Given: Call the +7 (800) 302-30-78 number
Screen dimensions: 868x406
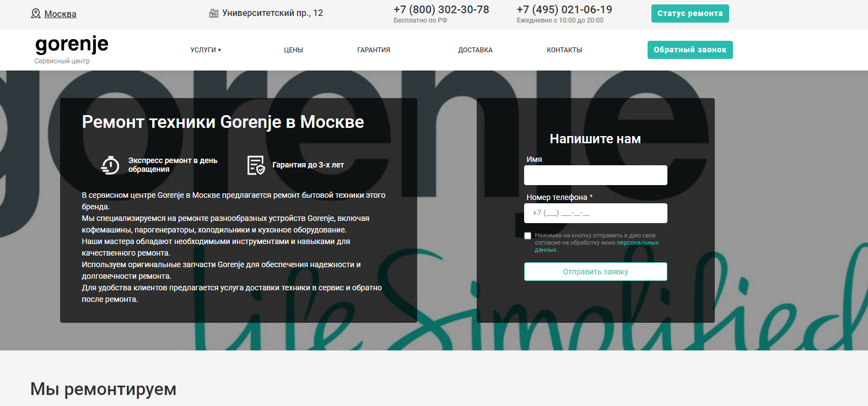Looking at the screenshot, I should coord(441,9).
